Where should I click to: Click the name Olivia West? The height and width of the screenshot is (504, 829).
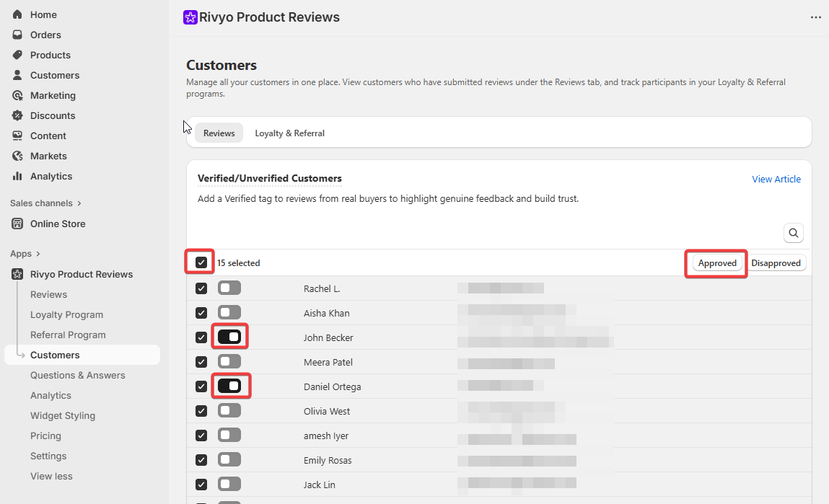point(327,411)
